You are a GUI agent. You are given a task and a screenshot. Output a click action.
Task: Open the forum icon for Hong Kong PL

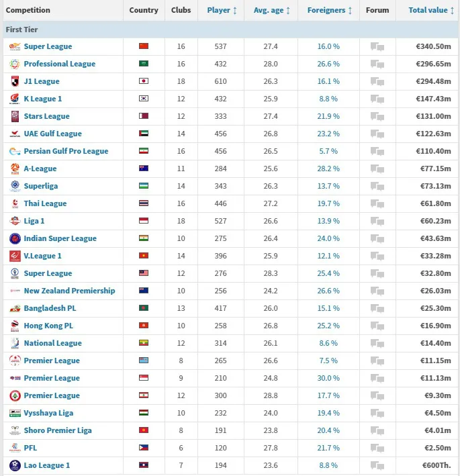377,326
